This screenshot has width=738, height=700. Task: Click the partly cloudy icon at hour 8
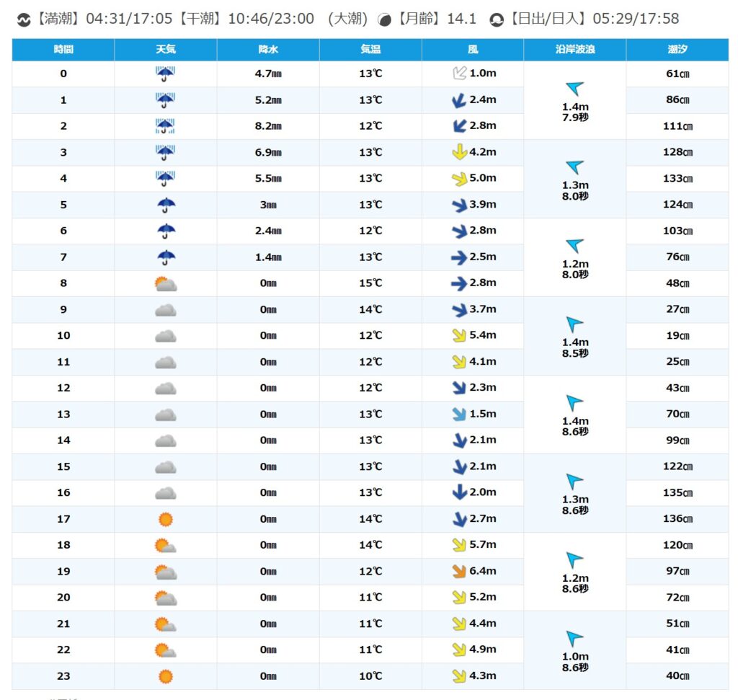coord(165,283)
